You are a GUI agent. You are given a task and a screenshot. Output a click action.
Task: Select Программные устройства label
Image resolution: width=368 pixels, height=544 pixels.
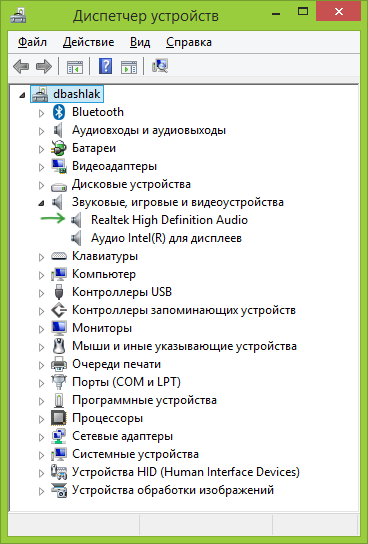(144, 400)
